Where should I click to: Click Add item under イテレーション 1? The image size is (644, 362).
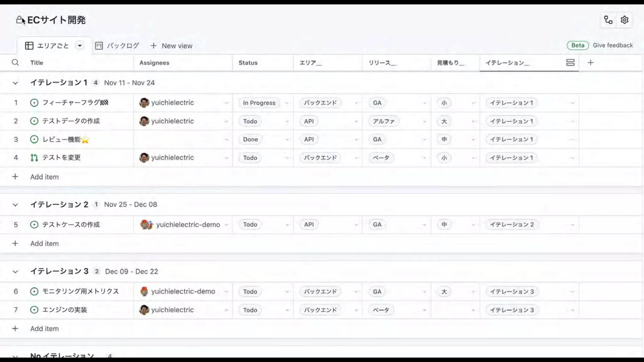click(x=44, y=177)
